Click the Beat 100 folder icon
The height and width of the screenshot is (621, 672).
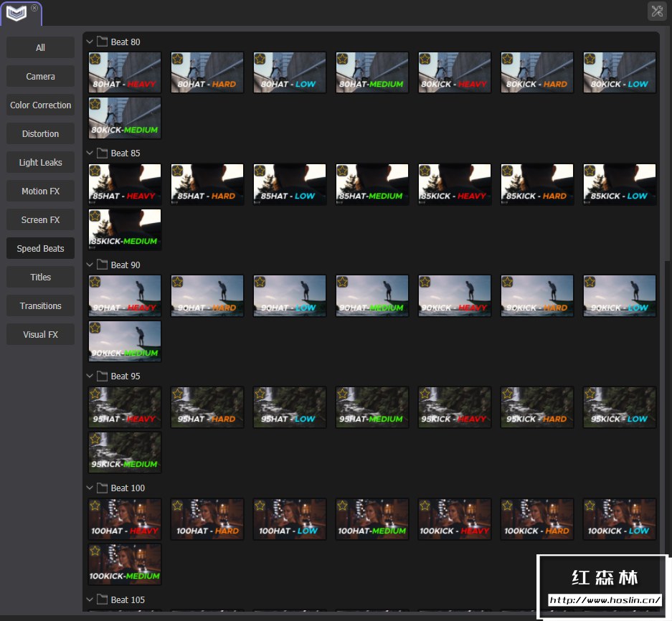coord(102,488)
